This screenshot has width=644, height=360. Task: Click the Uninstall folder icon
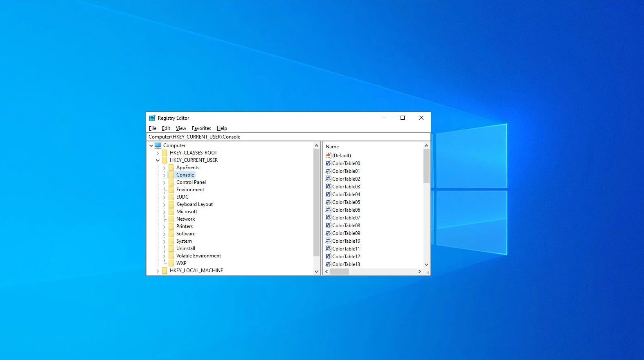(171, 248)
